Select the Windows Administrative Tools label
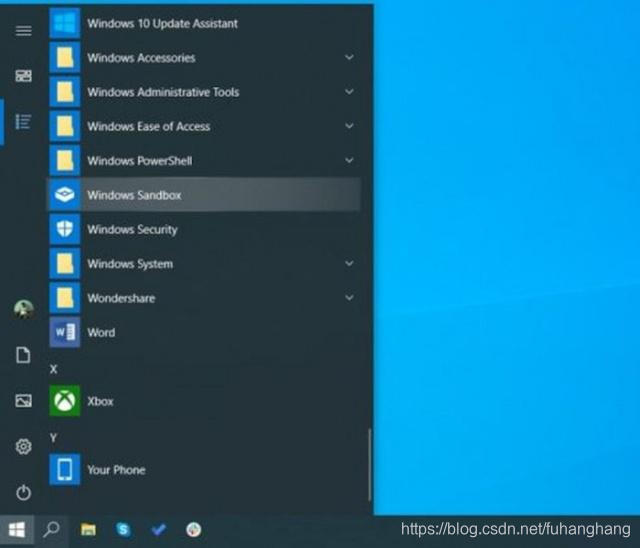Image resolution: width=640 pixels, height=548 pixels. click(163, 92)
